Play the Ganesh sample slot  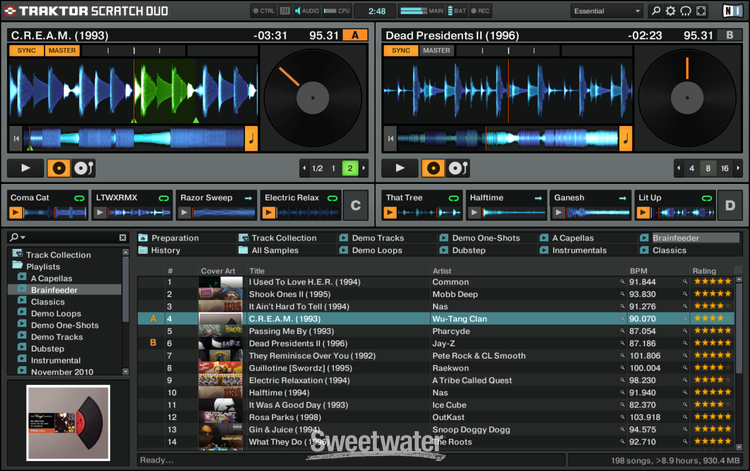(558, 212)
